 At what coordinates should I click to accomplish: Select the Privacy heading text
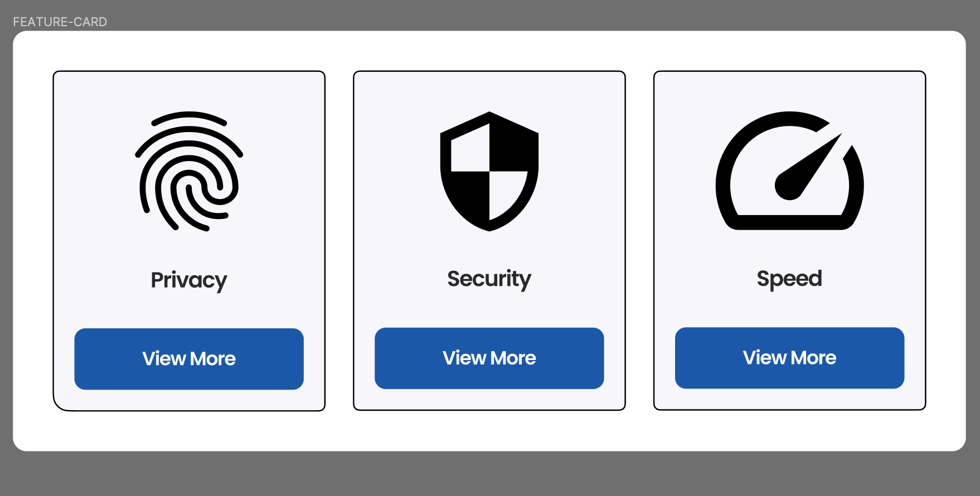coord(189,280)
